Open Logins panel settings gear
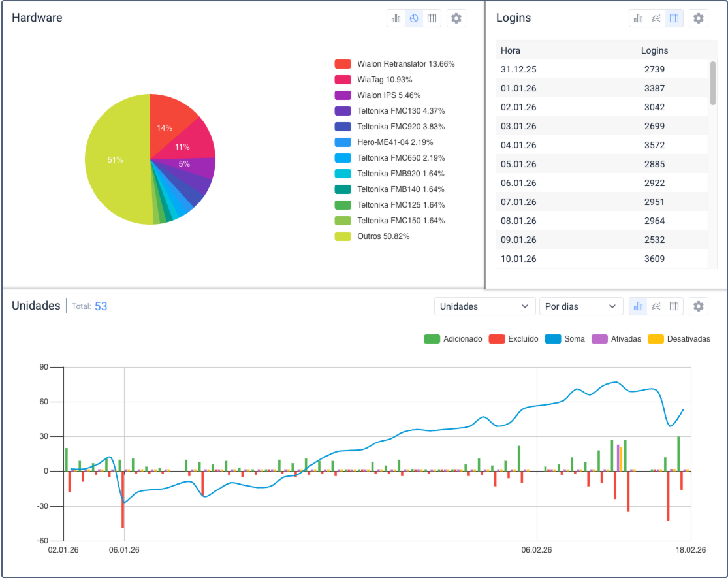The image size is (728, 578). [699, 18]
